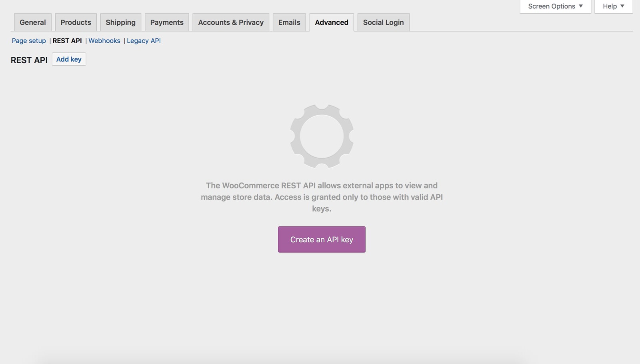This screenshot has width=640, height=364.
Task: Switch to the General settings tab
Action: coord(33,22)
